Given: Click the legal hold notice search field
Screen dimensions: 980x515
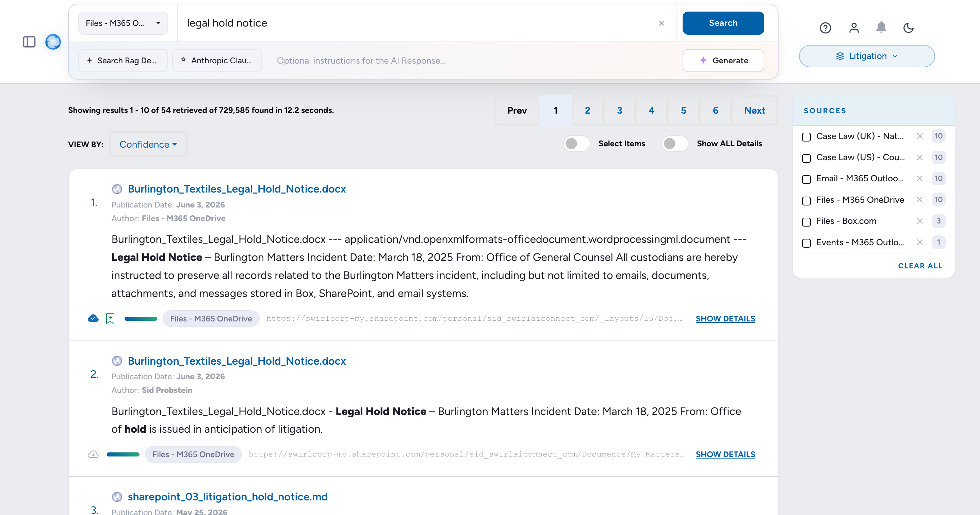Looking at the screenshot, I should (419, 23).
